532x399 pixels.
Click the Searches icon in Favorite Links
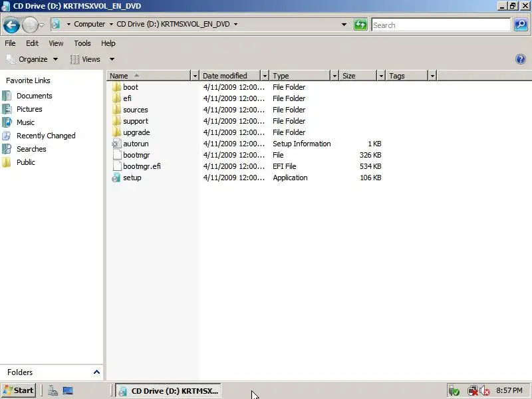[7, 149]
